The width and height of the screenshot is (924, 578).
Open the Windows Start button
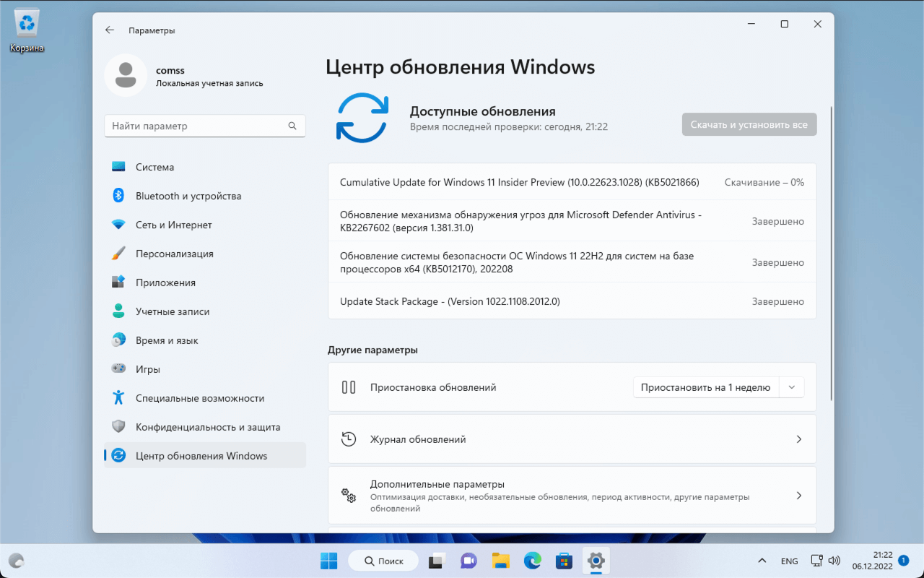(x=328, y=561)
